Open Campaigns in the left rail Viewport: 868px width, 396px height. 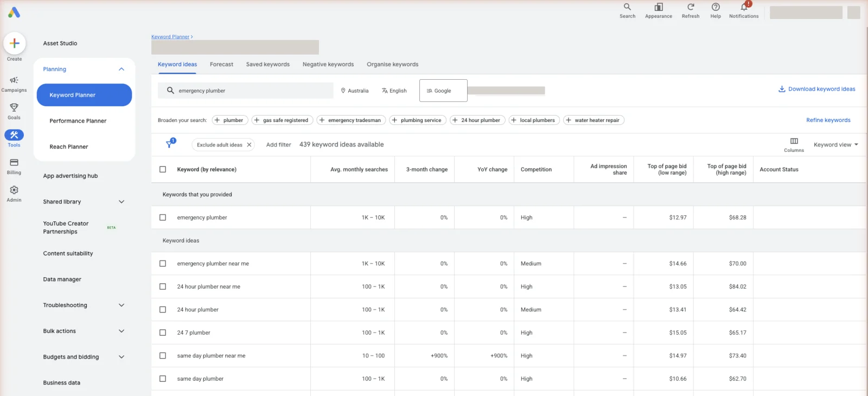pos(14,84)
